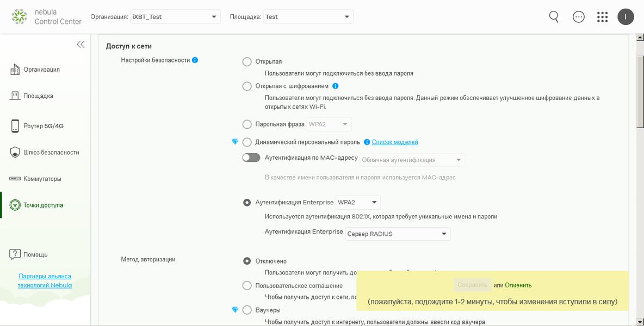This screenshot has width=644, height=326.
Task: Select the Открытая radio button
Action: coord(247,62)
